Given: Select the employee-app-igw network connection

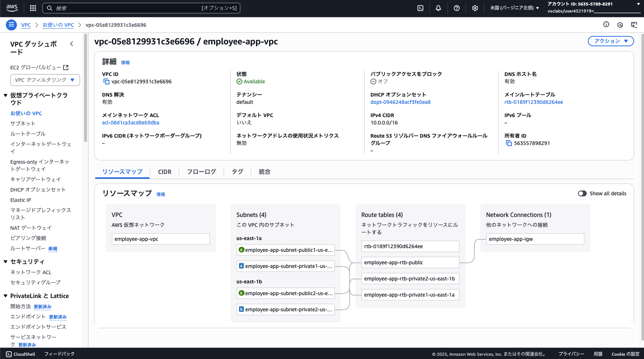Looking at the screenshot, I should (535, 239).
